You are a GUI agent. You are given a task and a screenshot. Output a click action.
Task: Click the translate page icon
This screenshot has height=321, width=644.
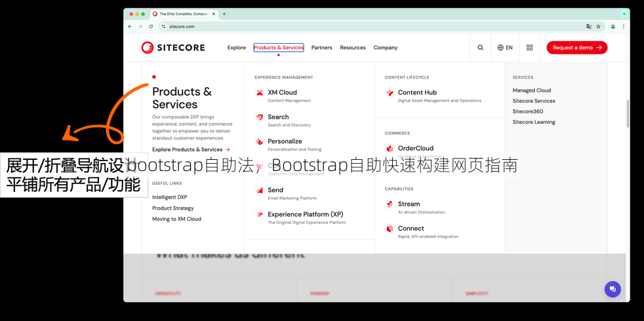tap(588, 26)
